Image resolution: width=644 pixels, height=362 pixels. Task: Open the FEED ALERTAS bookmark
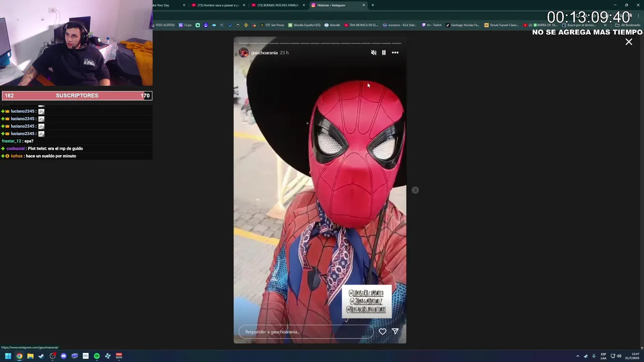(163, 25)
